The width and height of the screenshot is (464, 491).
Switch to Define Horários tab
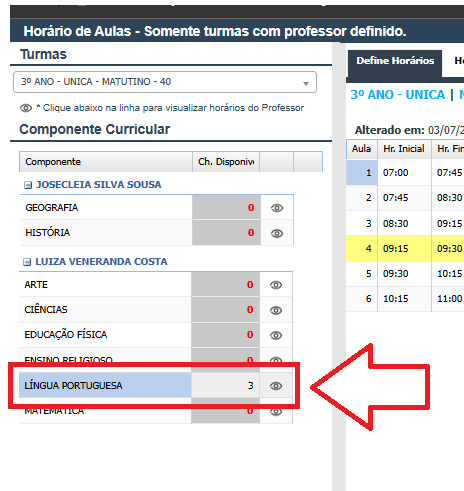click(x=395, y=61)
